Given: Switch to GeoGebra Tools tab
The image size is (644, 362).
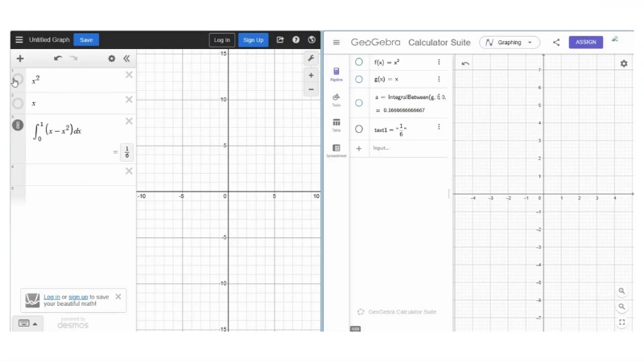Looking at the screenshot, I should 336,100.
